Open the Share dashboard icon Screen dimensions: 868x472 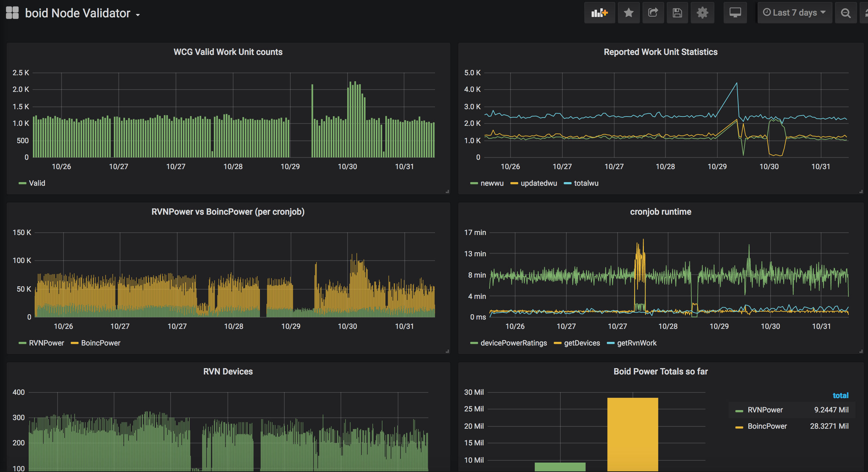click(x=653, y=13)
